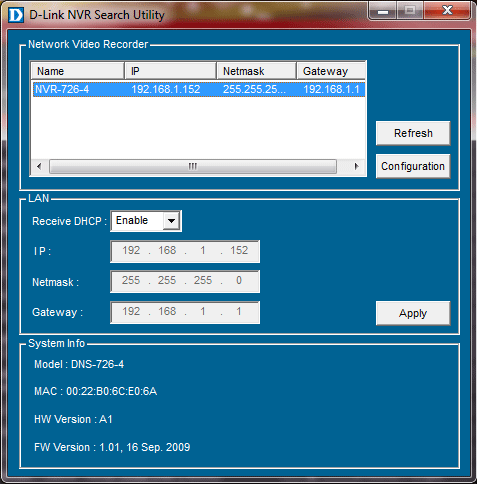Click the first octet of IP field
This screenshot has height=484, width=477.
(x=131, y=250)
